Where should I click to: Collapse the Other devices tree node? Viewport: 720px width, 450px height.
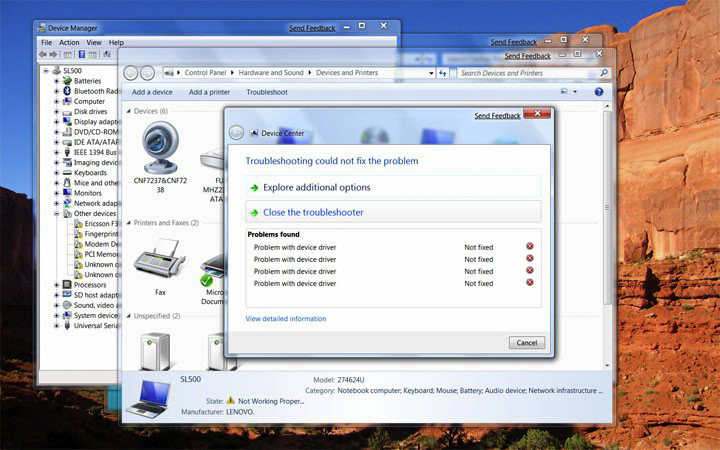[57, 213]
